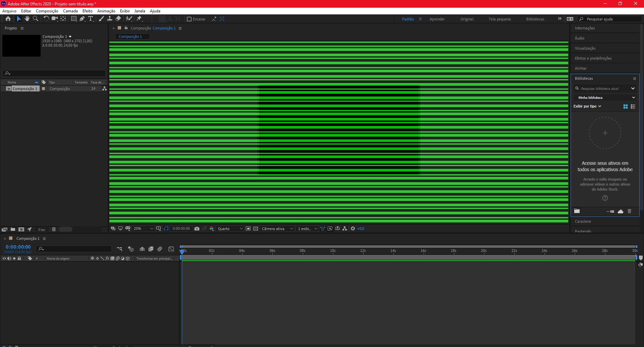Open the Graph Editor in timeline
Viewport: 644px width, 347px height.
(171, 249)
